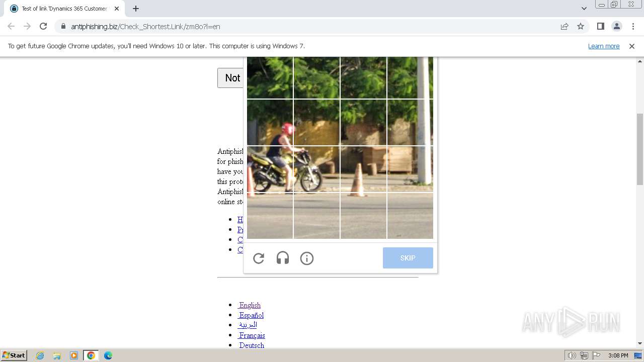Launch Internet Explorer from taskbar
This screenshot has height=362, width=644.
tap(40, 355)
